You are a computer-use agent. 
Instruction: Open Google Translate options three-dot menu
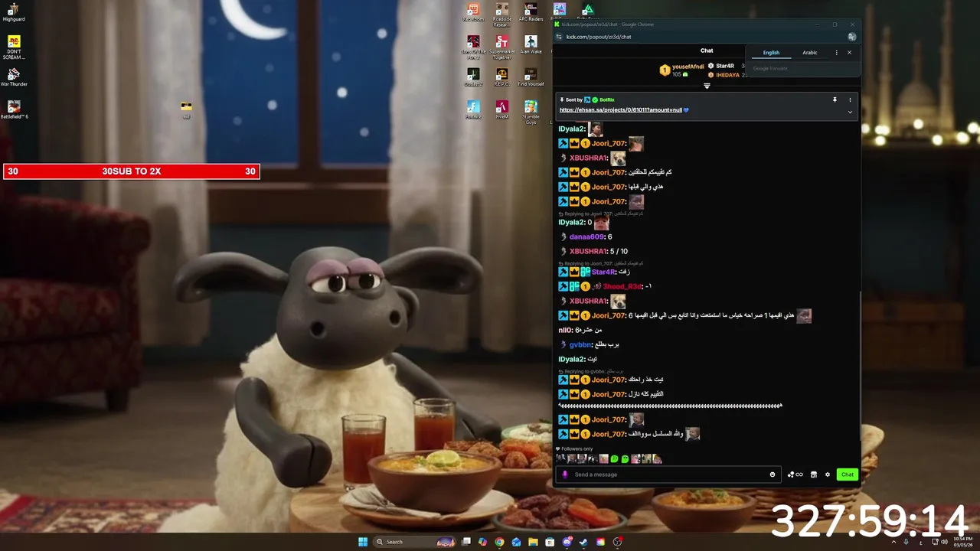[x=836, y=53]
